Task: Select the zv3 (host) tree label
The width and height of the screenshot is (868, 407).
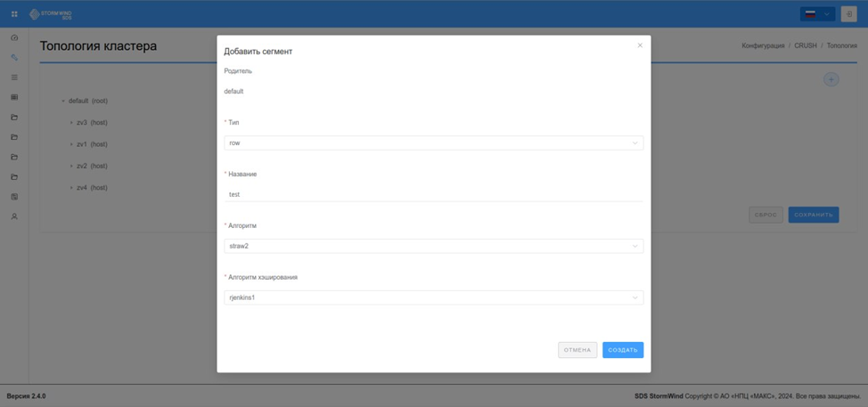Action: [92, 123]
